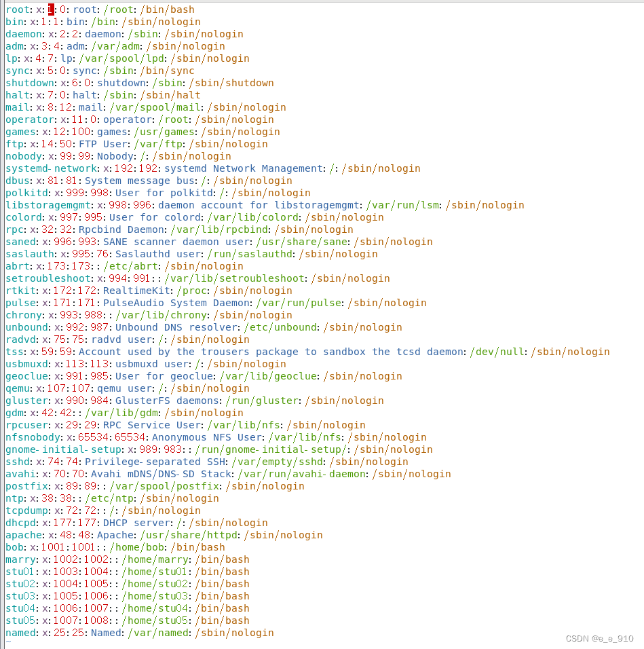This screenshot has height=649, width=644.
Task: Click 'Rpcbind Daemon' description
Action: [121, 229]
